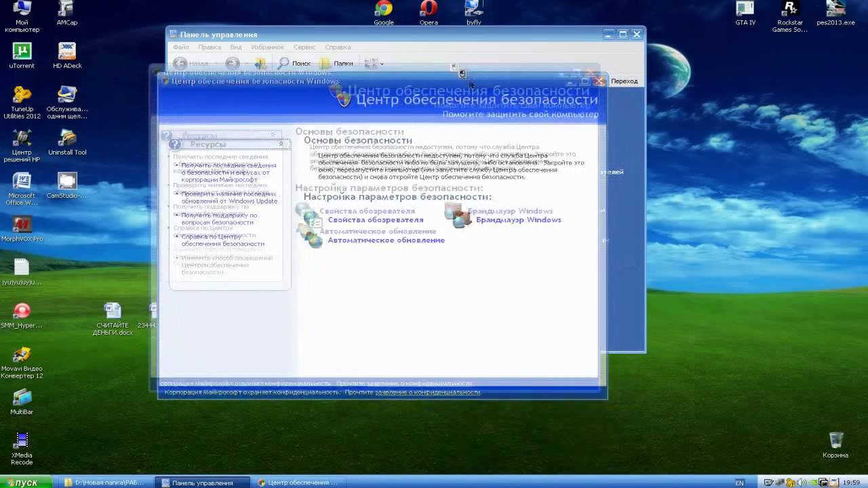Select СЧИТАЙТЕ ДЕНЬГИ.docx file on desktop
Screen dimensions: 868x488
[113, 319]
